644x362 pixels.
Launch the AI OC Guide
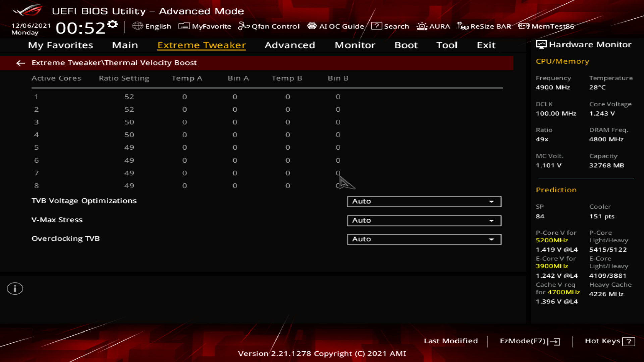pyautogui.click(x=335, y=26)
